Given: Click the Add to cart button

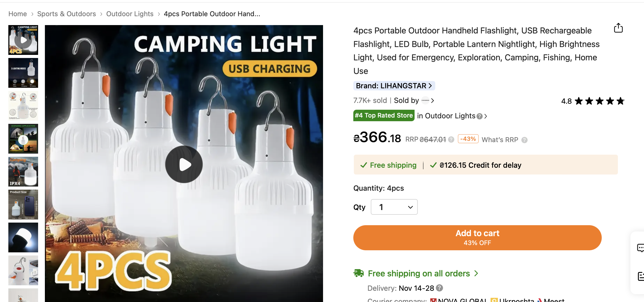Looking at the screenshot, I should pyautogui.click(x=477, y=237).
